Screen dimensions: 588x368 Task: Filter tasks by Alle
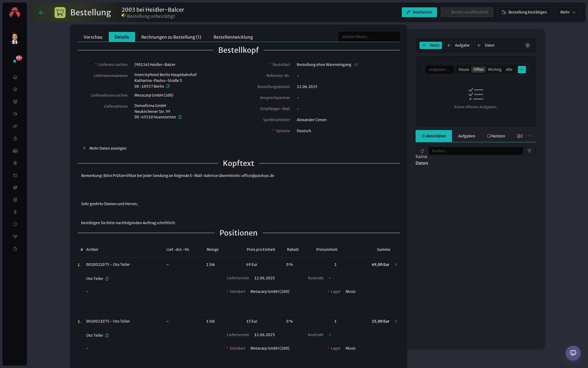tap(509, 70)
